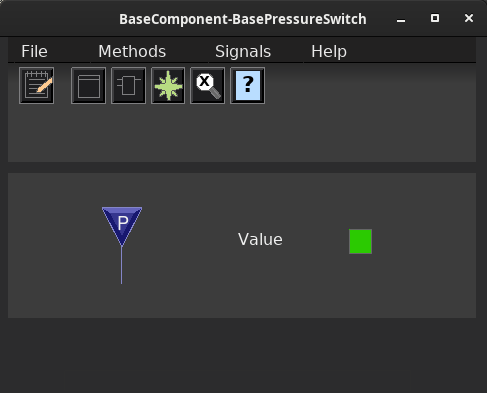Open the Help menu
The width and height of the screenshot is (487, 393).
coord(329,52)
